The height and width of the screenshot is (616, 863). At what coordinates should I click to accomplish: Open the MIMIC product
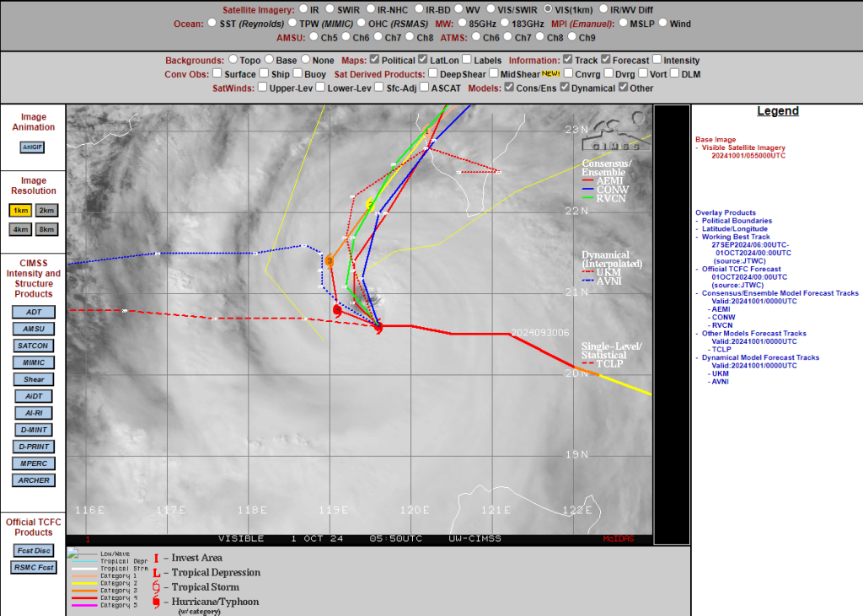34,362
